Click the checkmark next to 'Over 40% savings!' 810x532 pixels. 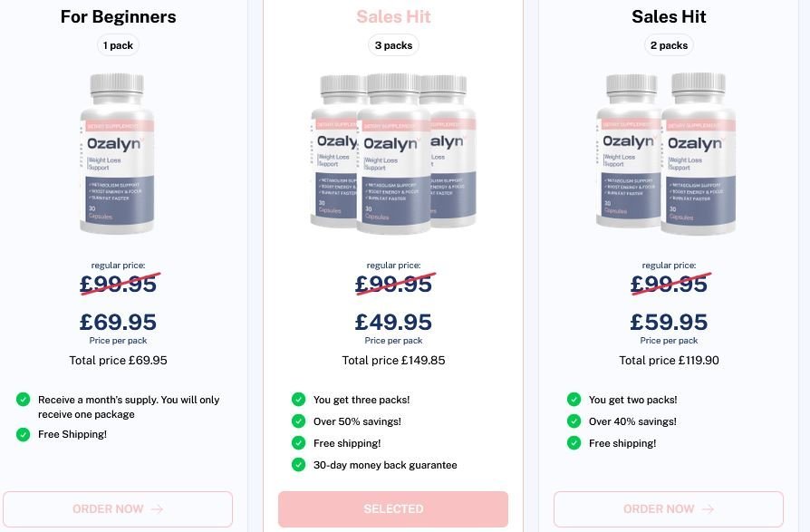tap(574, 421)
